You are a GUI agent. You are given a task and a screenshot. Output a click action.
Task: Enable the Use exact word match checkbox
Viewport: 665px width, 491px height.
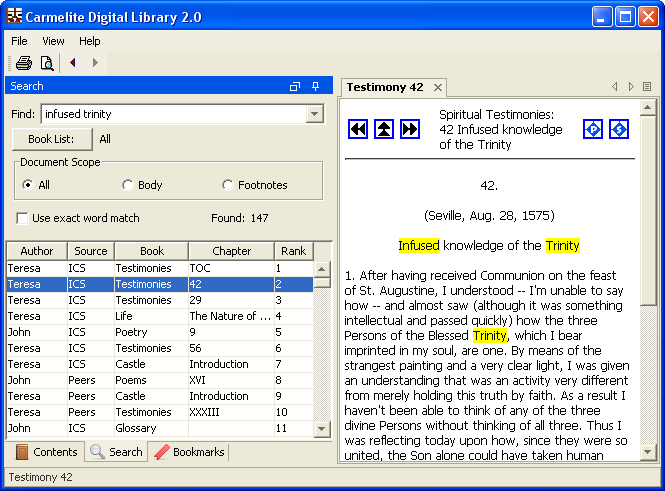23,218
